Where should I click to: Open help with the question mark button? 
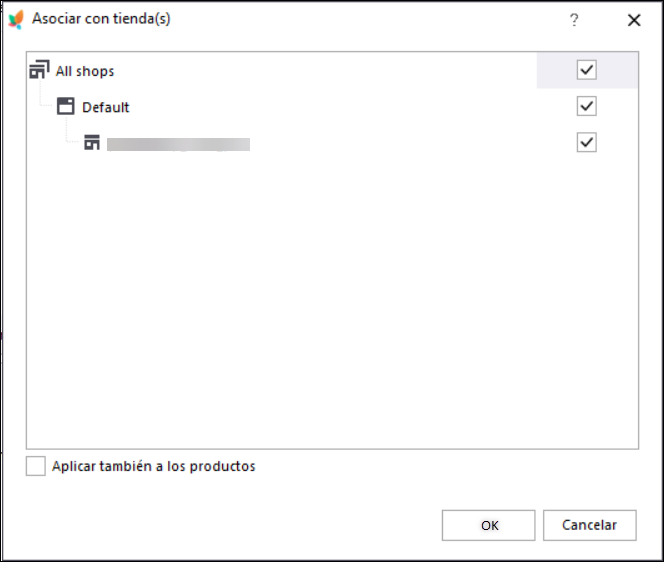pos(574,19)
